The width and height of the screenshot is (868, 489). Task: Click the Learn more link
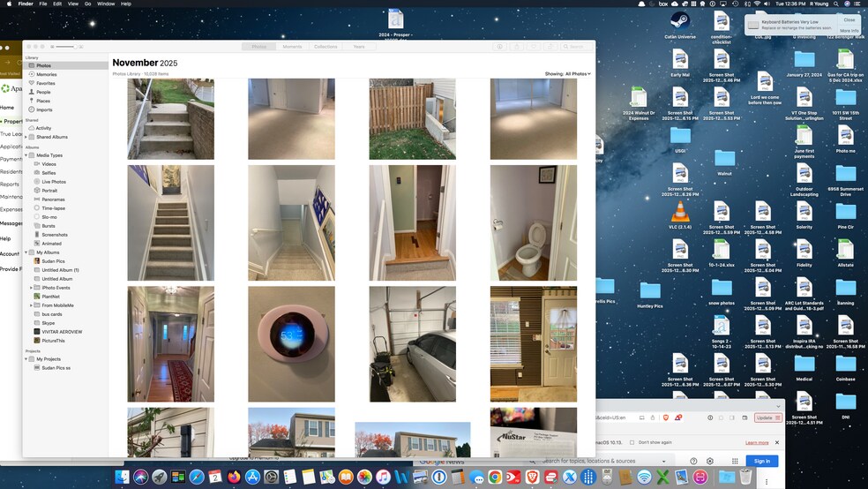coord(756,442)
